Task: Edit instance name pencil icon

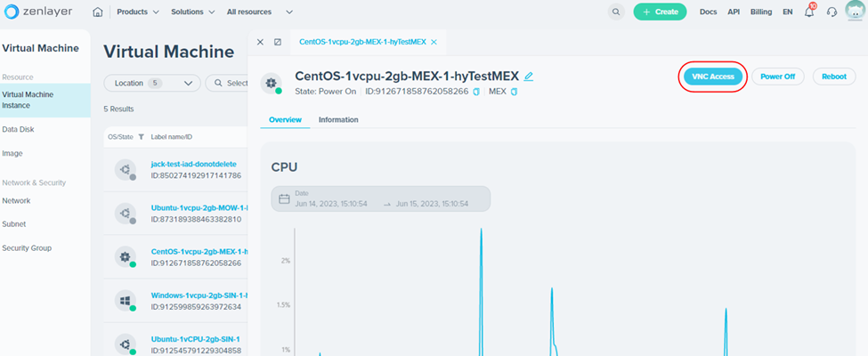Action: [529, 77]
